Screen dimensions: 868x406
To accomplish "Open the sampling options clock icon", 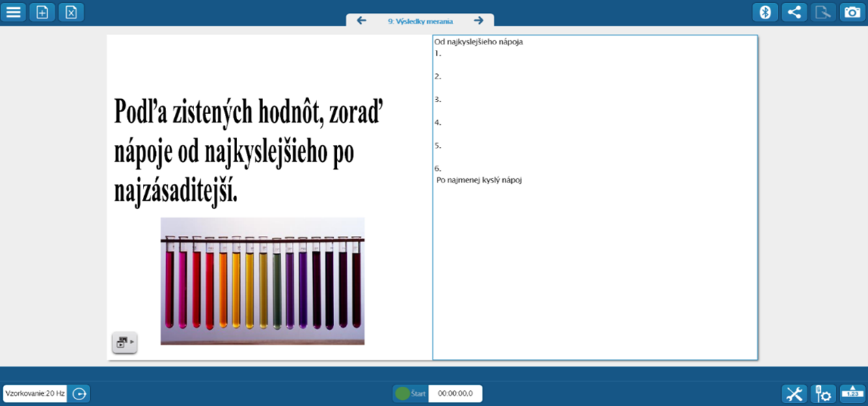I will tap(79, 394).
